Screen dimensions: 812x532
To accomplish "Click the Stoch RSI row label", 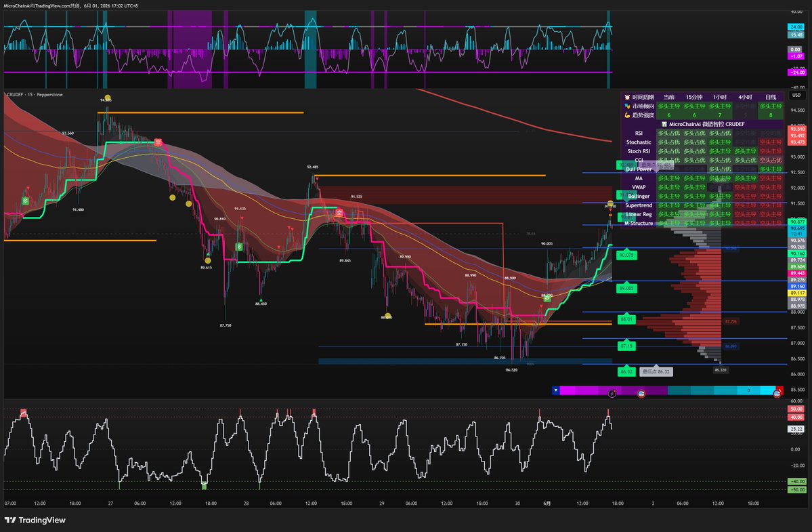I will [x=639, y=151].
